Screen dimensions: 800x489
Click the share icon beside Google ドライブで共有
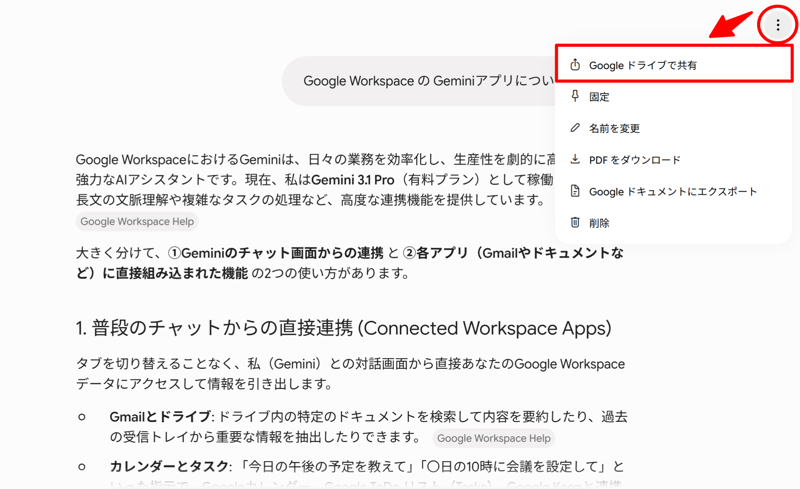tap(575, 65)
